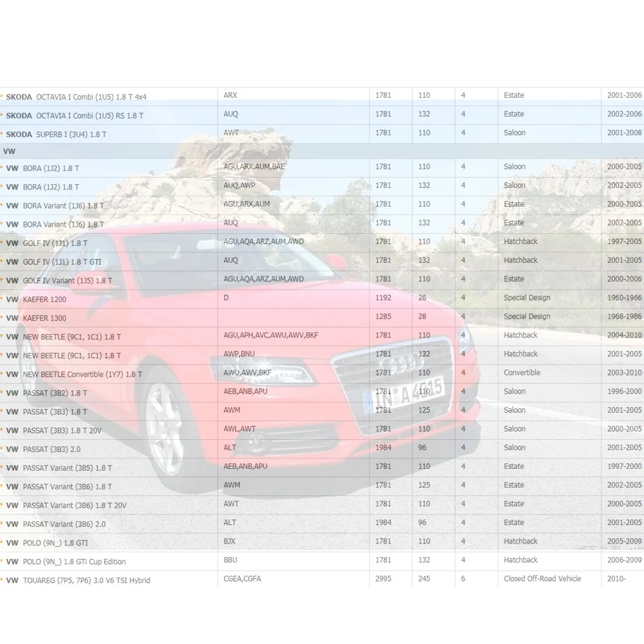Click AWM engine code in PASSAT Variant (3B6) row
Screen dimensions: 644x644
click(232, 485)
